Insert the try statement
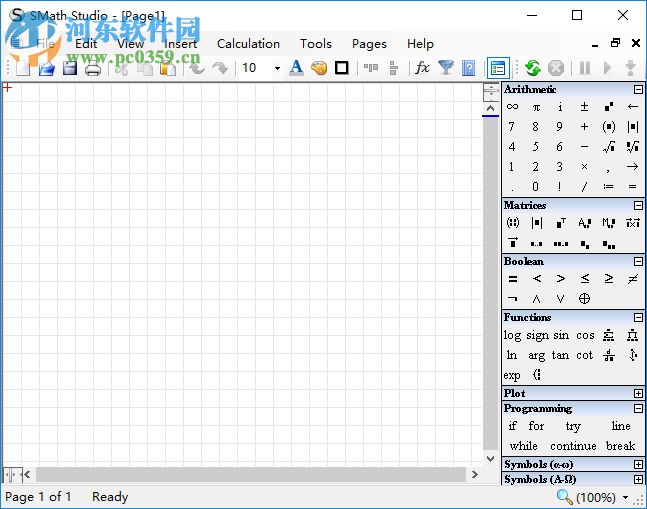The height and width of the screenshot is (509, 647). (573, 427)
